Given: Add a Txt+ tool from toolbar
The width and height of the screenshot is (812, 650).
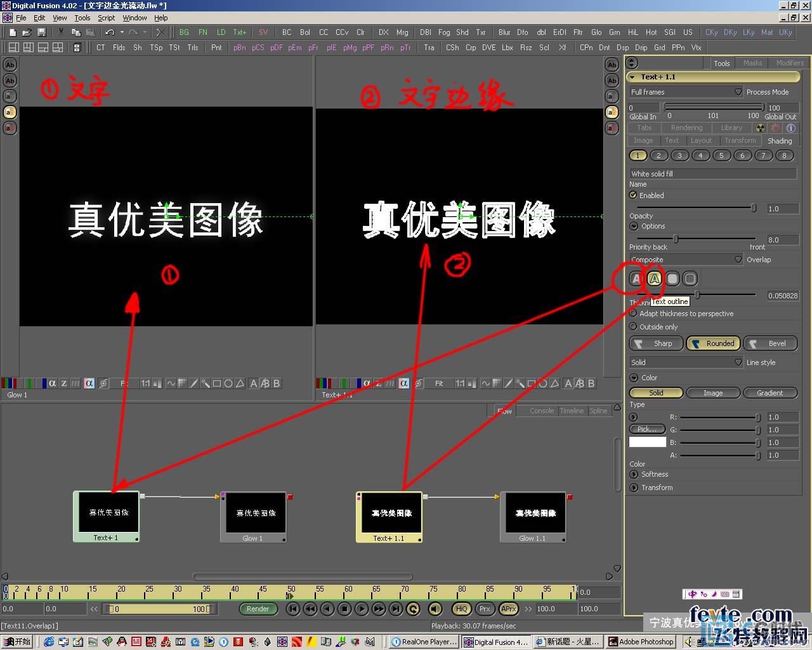Looking at the screenshot, I should [239, 32].
